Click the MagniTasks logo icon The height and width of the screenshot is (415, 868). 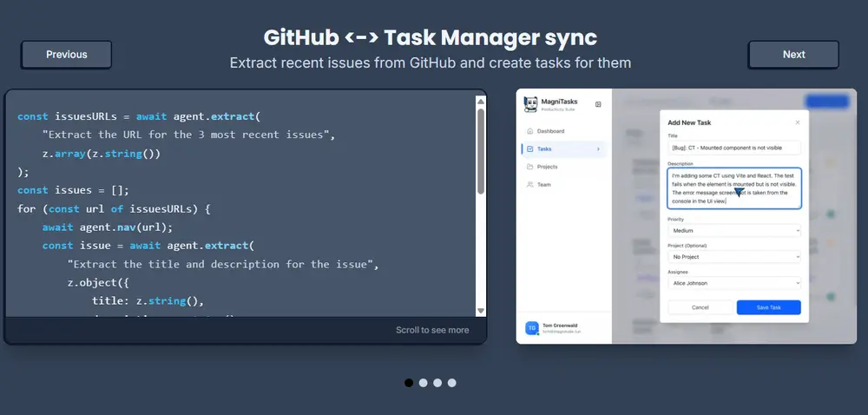[x=532, y=104]
